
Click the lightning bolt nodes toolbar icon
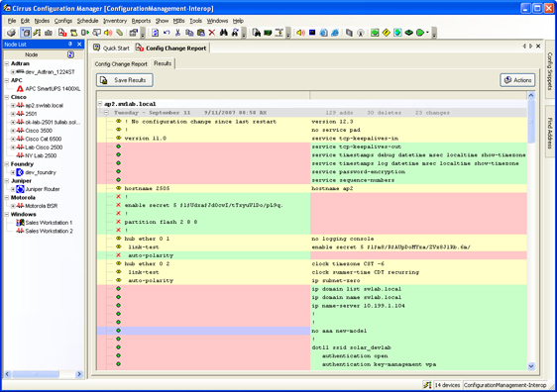click(37, 33)
